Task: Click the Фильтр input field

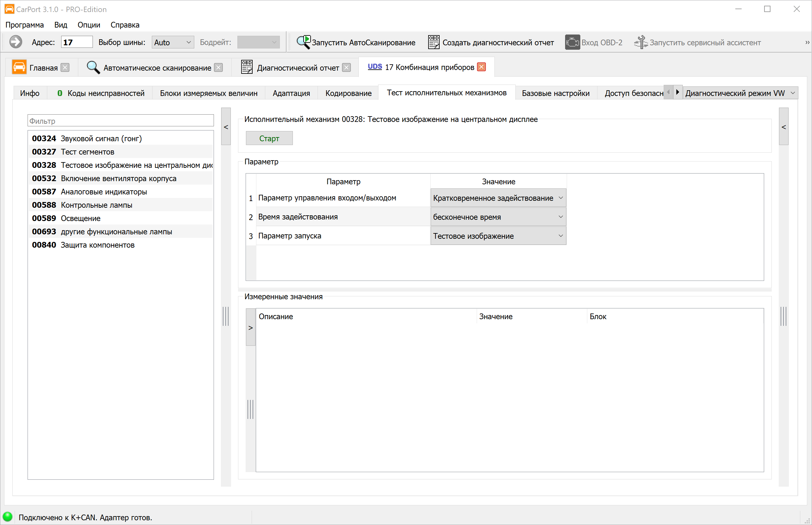Action: (120, 121)
